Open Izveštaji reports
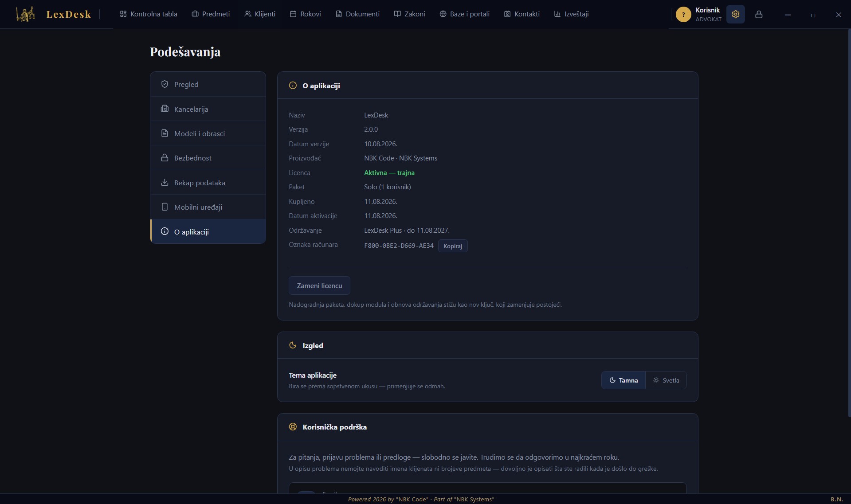 (571, 14)
